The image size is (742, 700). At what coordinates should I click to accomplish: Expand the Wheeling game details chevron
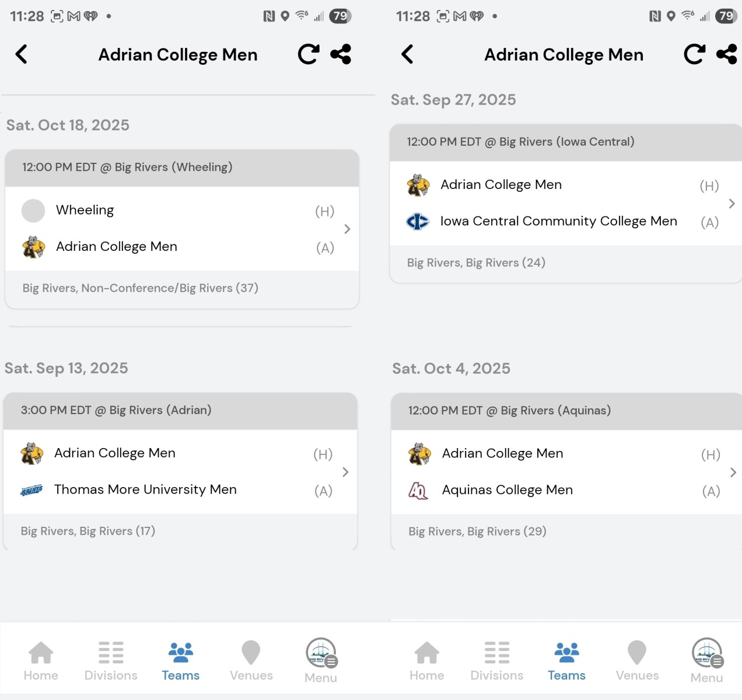coord(347,229)
